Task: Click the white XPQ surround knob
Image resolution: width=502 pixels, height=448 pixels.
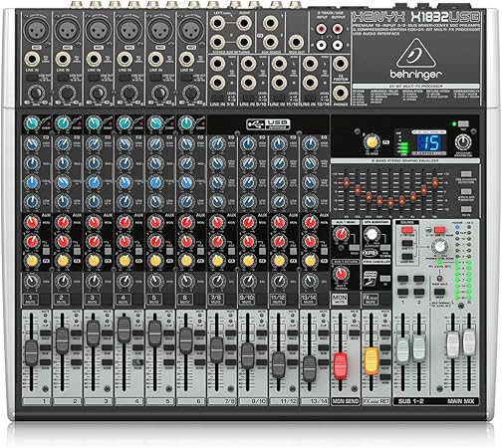Action: click(x=372, y=234)
